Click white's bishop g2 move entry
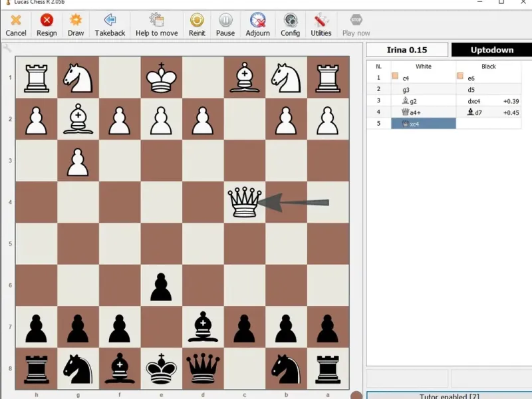This screenshot has width=532, height=399. 424,101
